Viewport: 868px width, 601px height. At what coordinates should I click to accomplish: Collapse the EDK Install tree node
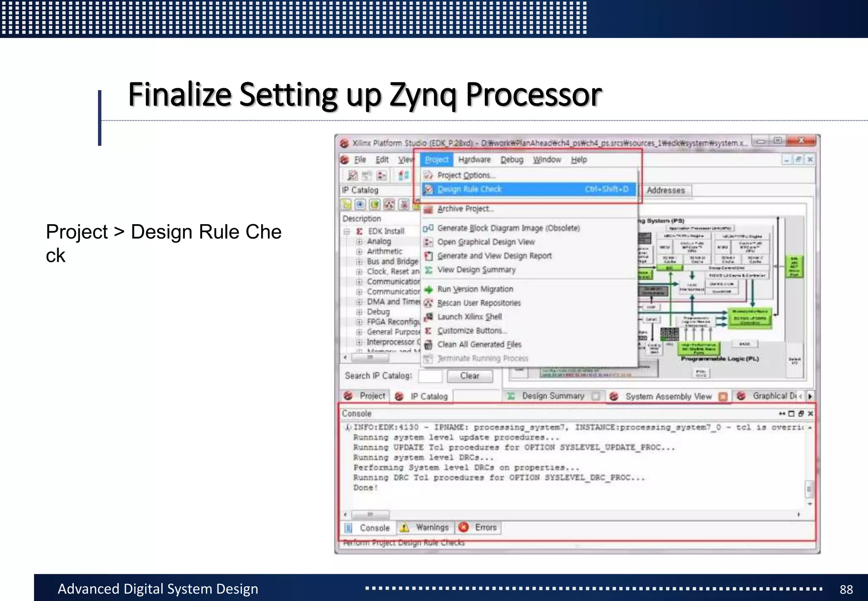[x=347, y=231]
